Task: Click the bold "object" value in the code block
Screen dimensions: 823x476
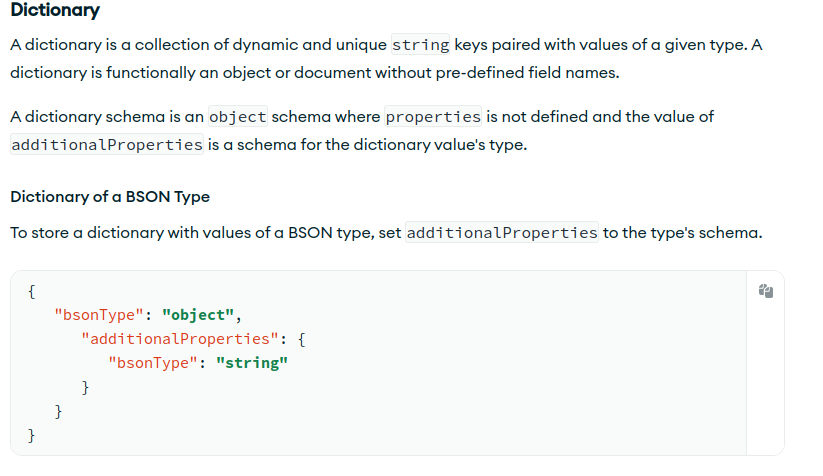Action: point(198,316)
